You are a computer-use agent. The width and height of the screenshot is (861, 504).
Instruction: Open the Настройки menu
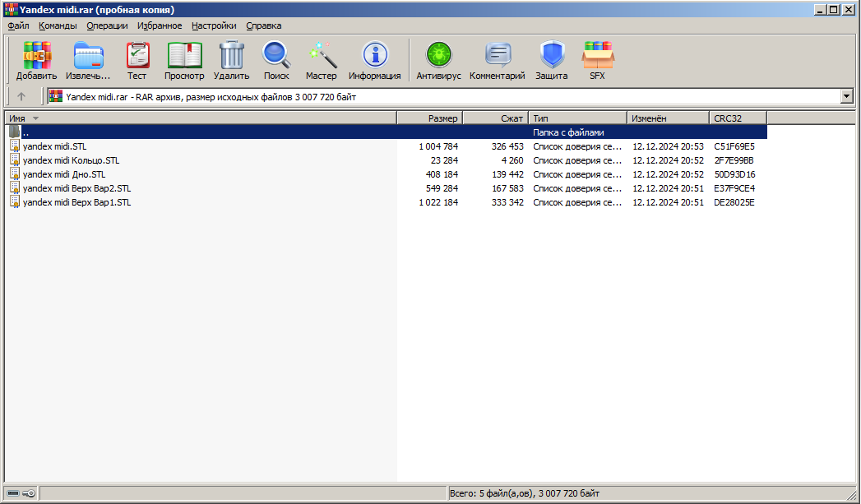coord(214,25)
